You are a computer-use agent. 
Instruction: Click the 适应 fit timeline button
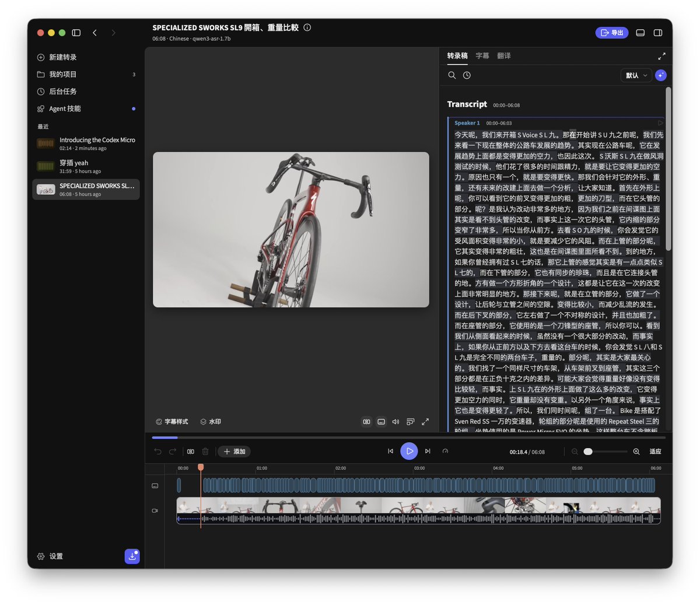tap(656, 452)
